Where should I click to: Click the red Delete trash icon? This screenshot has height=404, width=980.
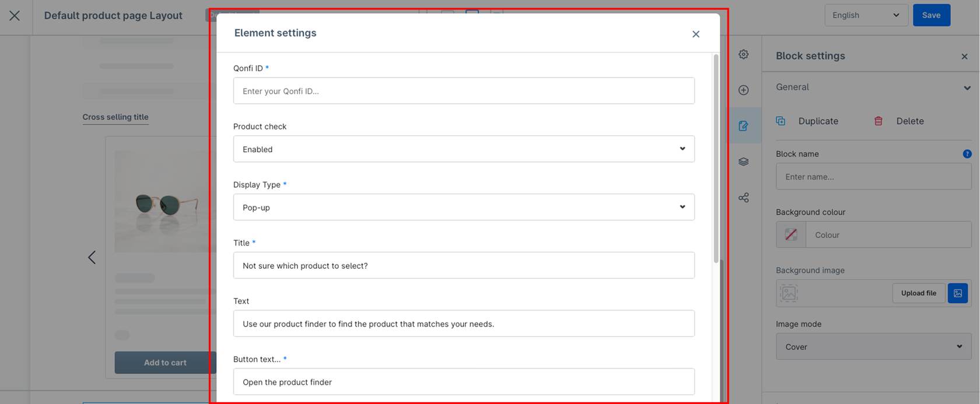pos(878,121)
